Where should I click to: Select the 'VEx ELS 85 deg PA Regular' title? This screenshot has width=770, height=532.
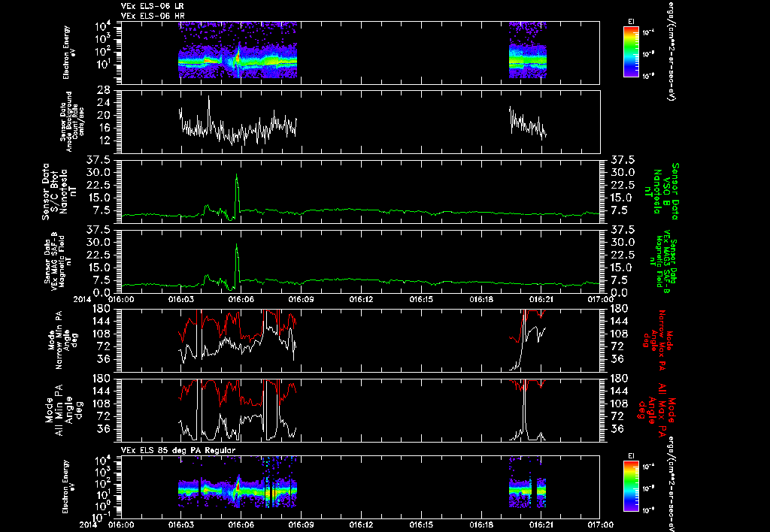click(x=178, y=450)
